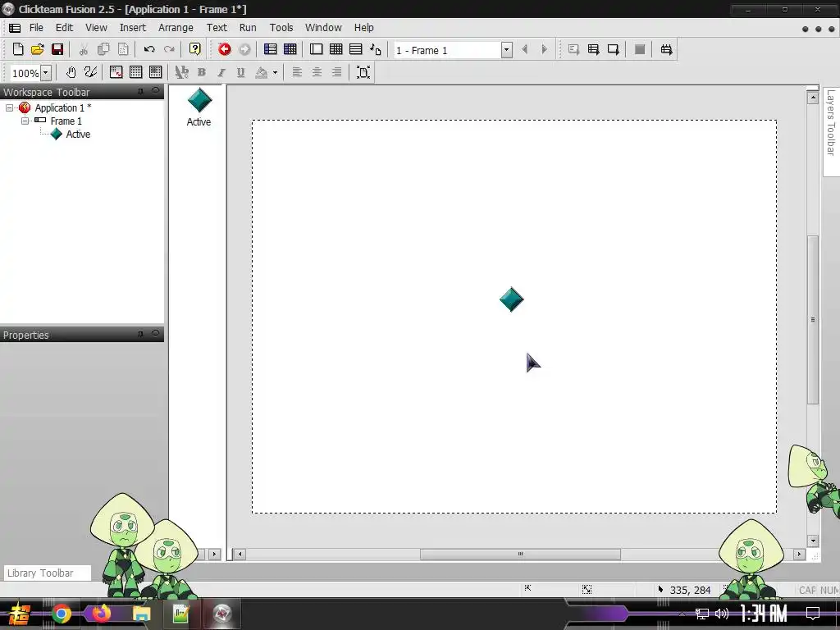
Task: Redo the last undone action
Action: coord(169,49)
